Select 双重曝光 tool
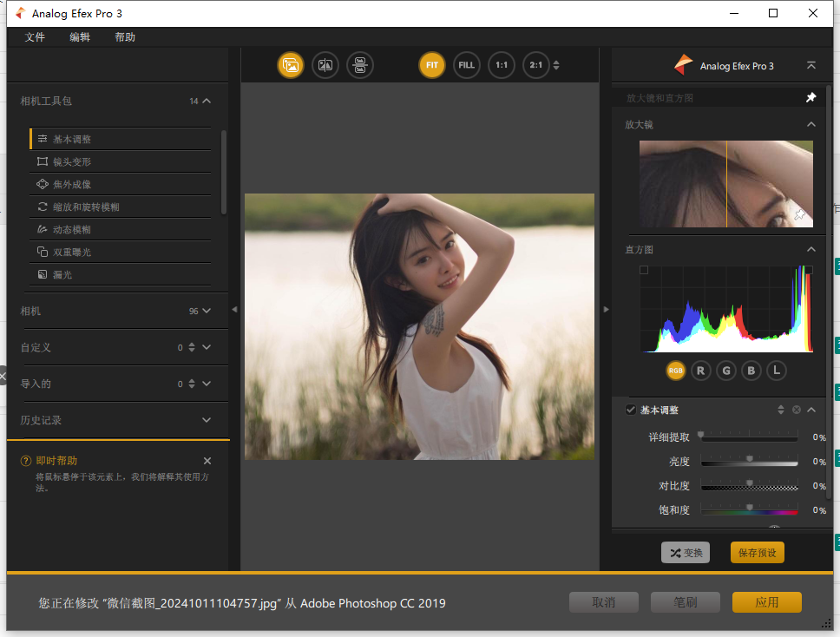The width and height of the screenshot is (840, 637). pos(120,252)
